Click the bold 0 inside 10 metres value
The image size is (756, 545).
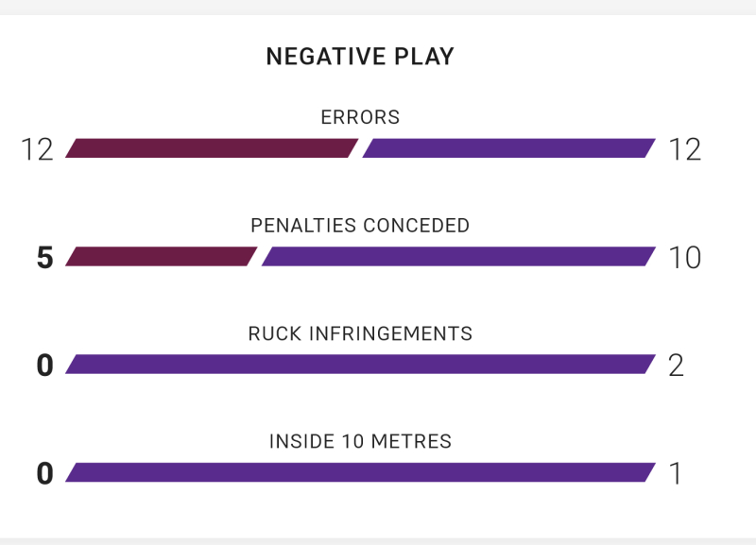tap(44, 473)
